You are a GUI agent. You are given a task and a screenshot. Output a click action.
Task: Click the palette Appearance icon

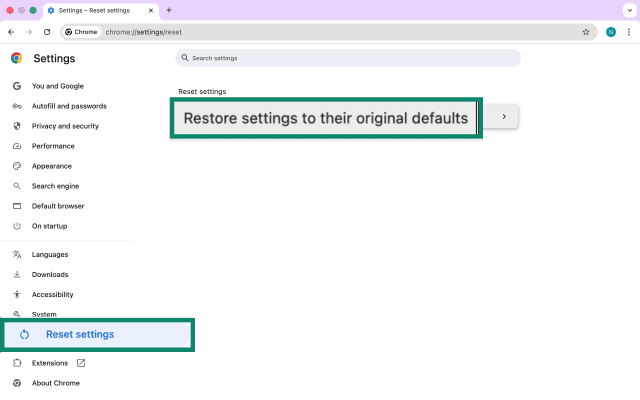pos(17,166)
